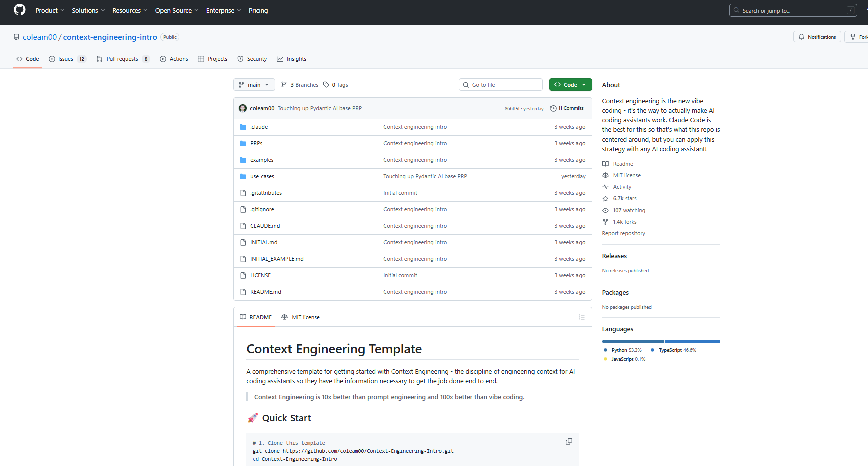Image resolution: width=868 pixels, height=466 pixels.
Task: Click the copy code clipboard icon
Action: [x=569, y=441]
